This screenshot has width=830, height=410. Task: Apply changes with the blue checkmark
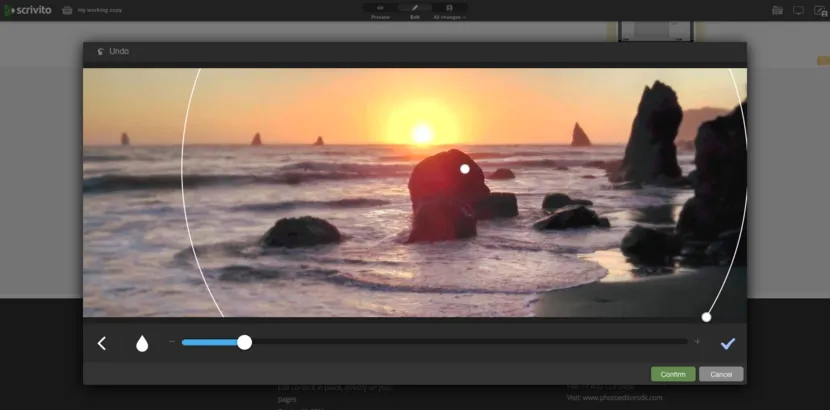pos(728,344)
